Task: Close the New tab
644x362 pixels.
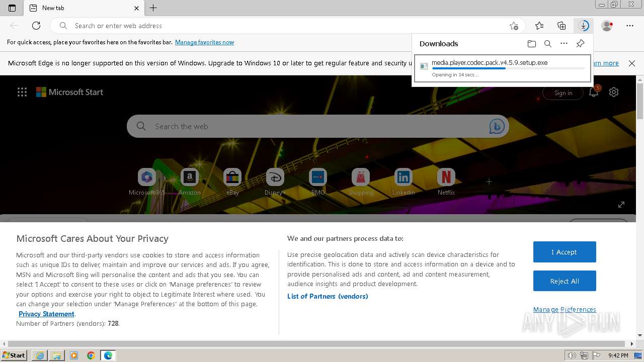Action: [137, 8]
